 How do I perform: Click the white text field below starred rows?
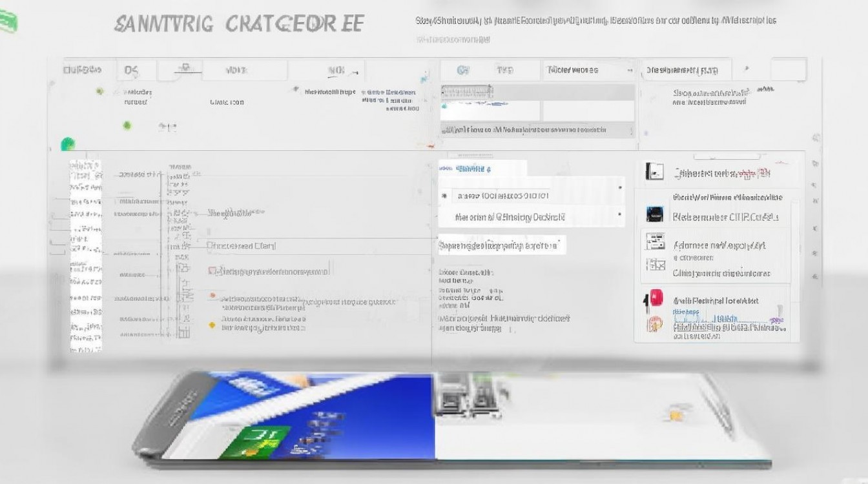(x=501, y=245)
